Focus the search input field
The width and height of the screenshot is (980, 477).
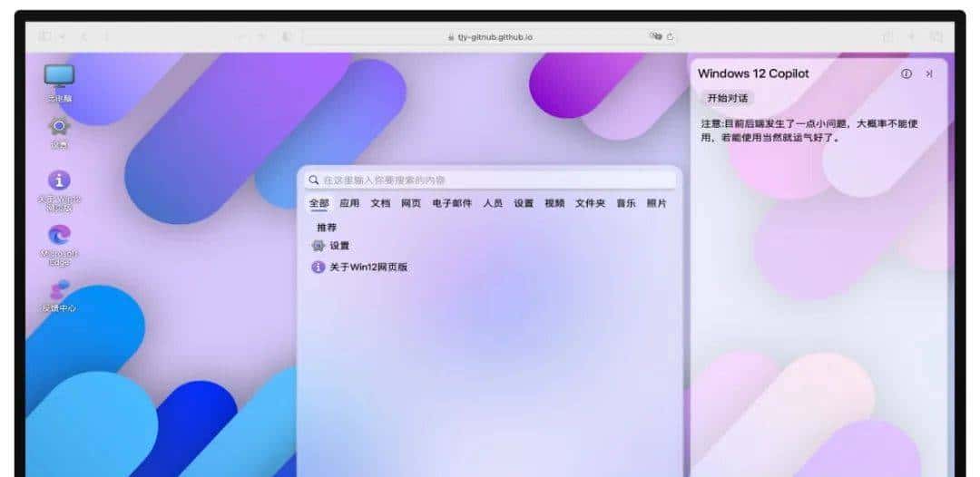[x=491, y=180]
